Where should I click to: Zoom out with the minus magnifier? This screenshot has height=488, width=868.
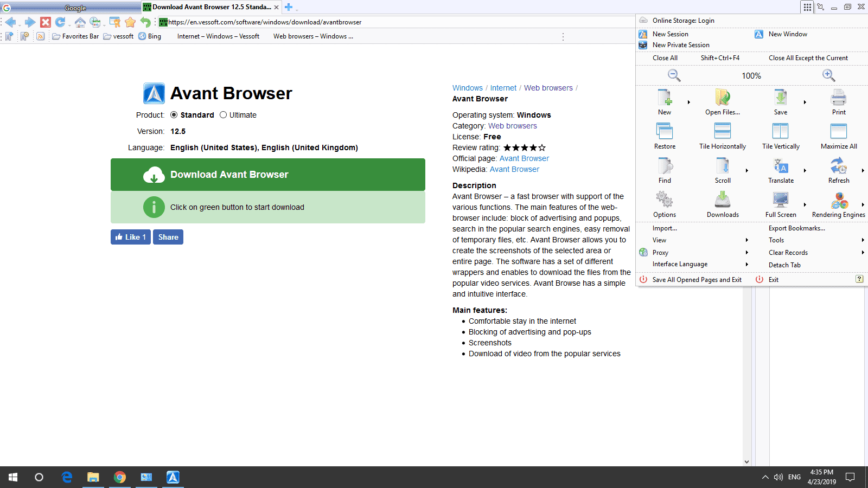[674, 75]
